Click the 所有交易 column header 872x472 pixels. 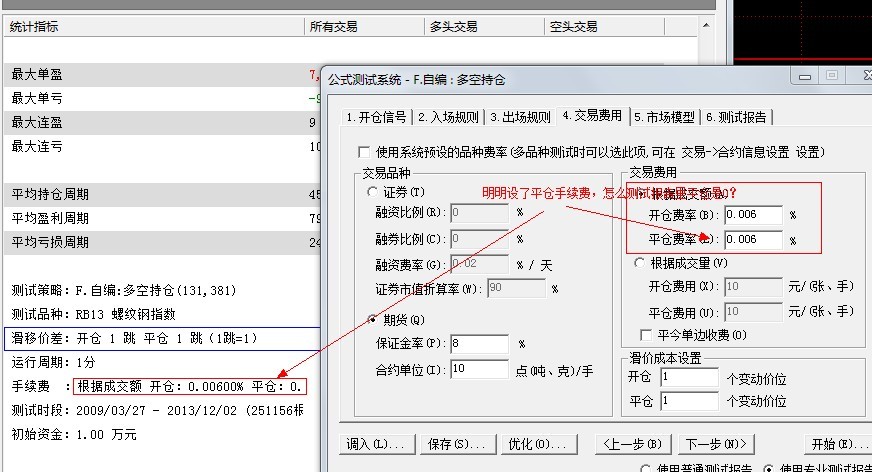[364, 27]
